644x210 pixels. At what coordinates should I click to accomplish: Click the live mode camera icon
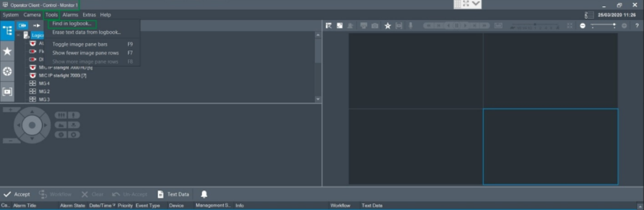pos(22,26)
